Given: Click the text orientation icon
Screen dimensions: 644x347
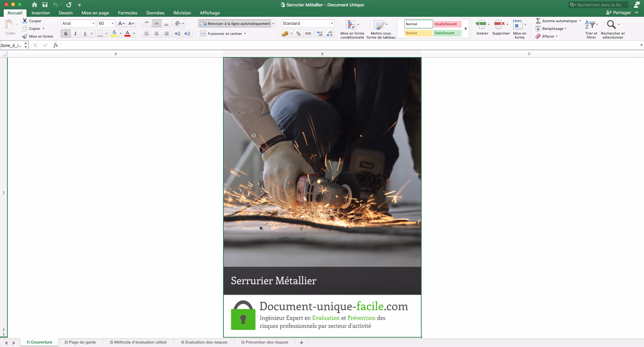Looking at the screenshot, I should click(x=178, y=23).
